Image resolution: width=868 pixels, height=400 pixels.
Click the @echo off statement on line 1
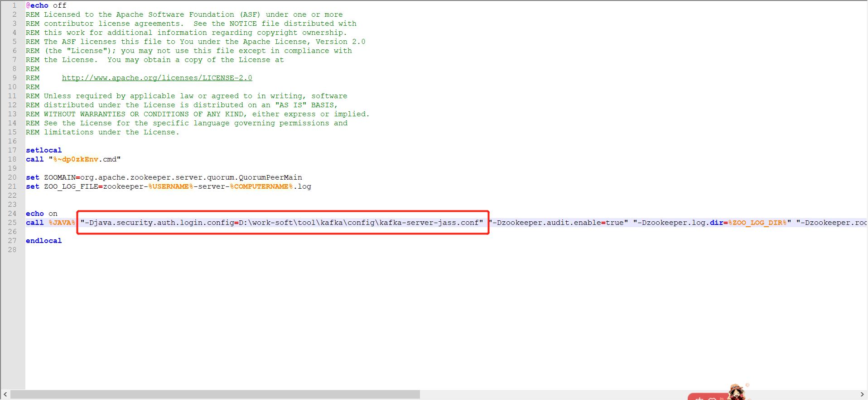[x=46, y=5]
